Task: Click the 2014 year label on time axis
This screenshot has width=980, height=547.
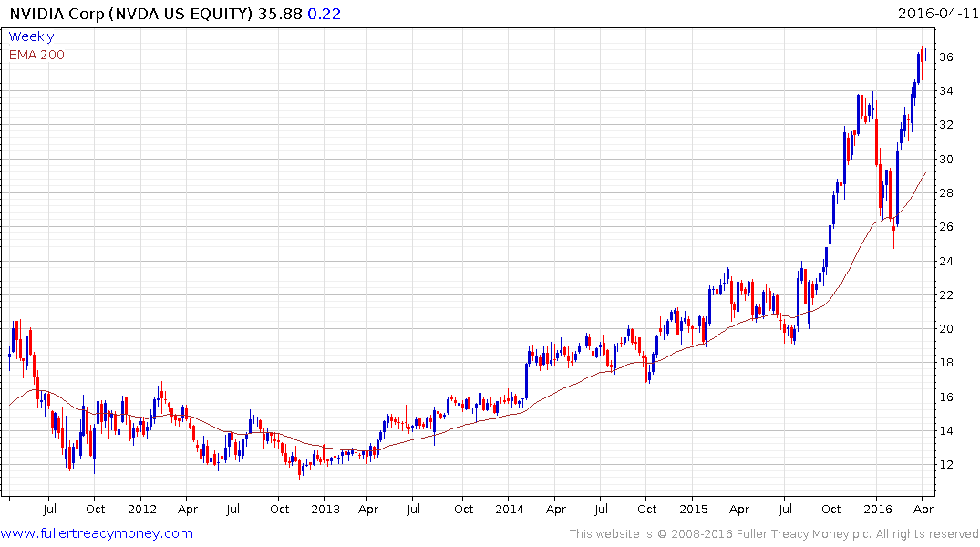Action: 510,509
